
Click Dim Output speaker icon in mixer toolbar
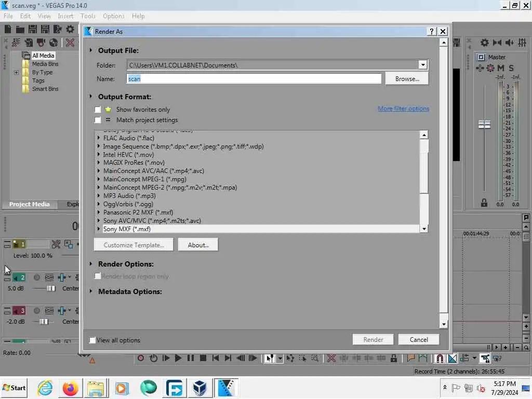[510, 43]
